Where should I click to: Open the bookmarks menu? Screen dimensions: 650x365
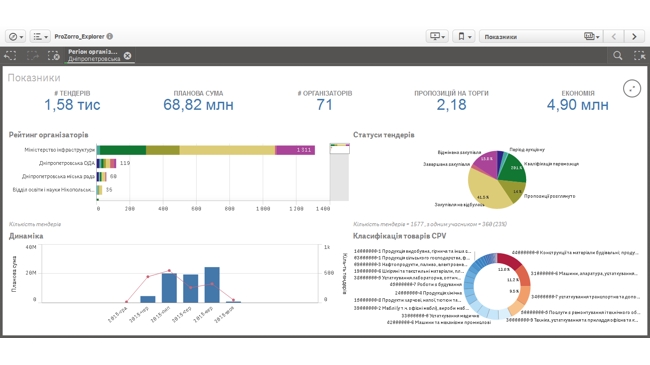pyautogui.click(x=464, y=36)
